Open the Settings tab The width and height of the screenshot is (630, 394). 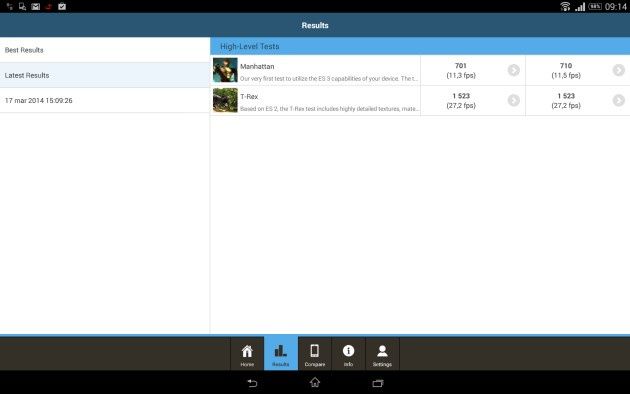pos(382,354)
